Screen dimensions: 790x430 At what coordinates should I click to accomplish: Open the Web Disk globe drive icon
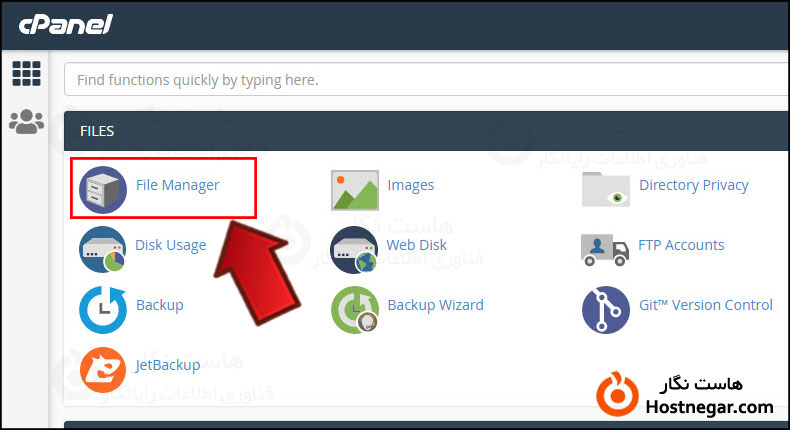pos(354,250)
